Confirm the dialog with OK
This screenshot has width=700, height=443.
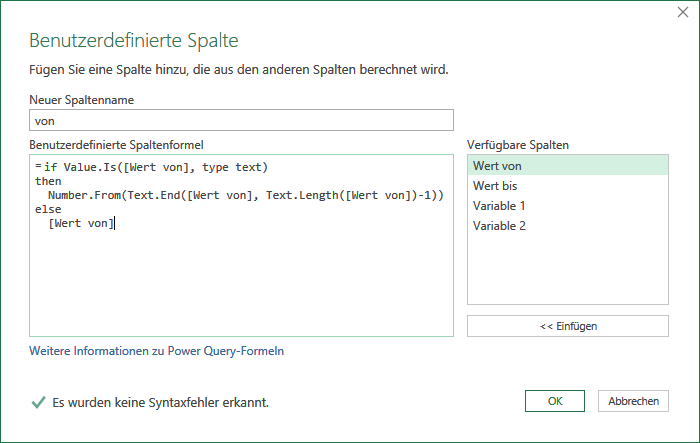tap(554, 401)
